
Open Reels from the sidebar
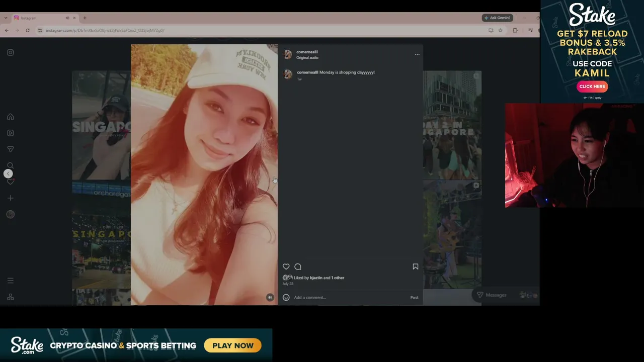(11, 133)
